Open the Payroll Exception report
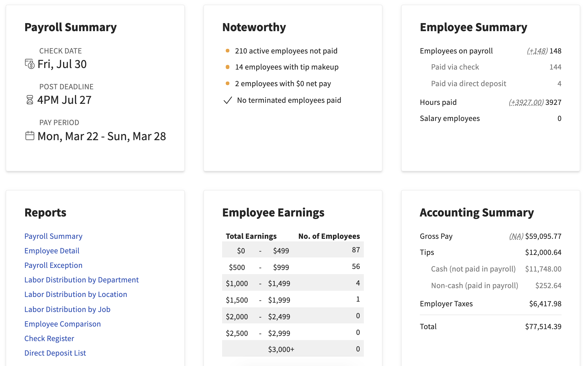 click(x=53, y=265)
